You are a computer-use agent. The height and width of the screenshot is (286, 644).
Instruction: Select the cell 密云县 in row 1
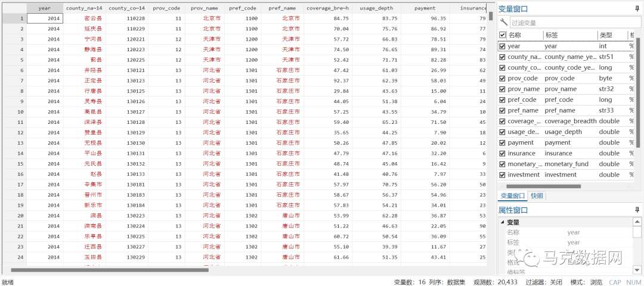84,18
